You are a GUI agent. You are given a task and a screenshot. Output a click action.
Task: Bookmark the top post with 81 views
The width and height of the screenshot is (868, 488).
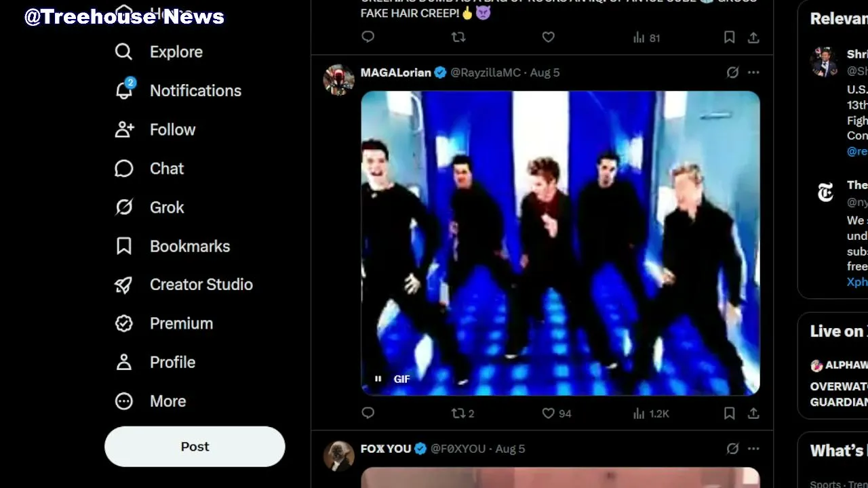click(729, 37)
